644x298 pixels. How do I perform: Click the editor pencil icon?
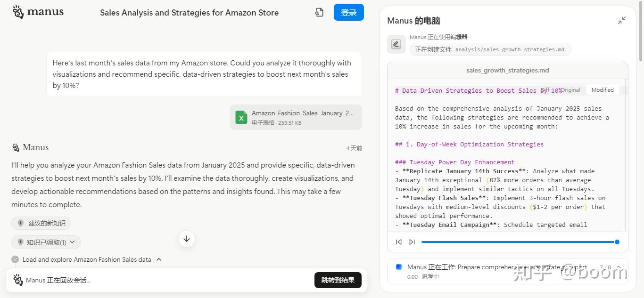[x=396, y=44]
